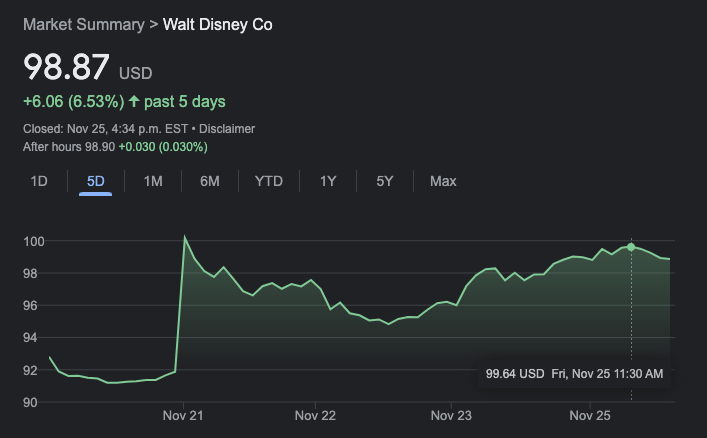Show the 1Y chart range

[328, 181]
